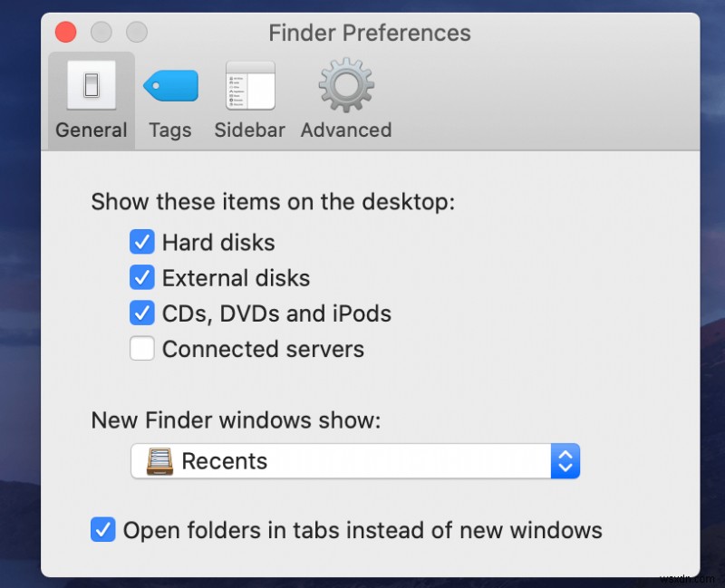Viewport: 725px width, 588px height.
Task: Click the blue dropdown arrows button
Action: pyautogui.click(x=565, y=461)
